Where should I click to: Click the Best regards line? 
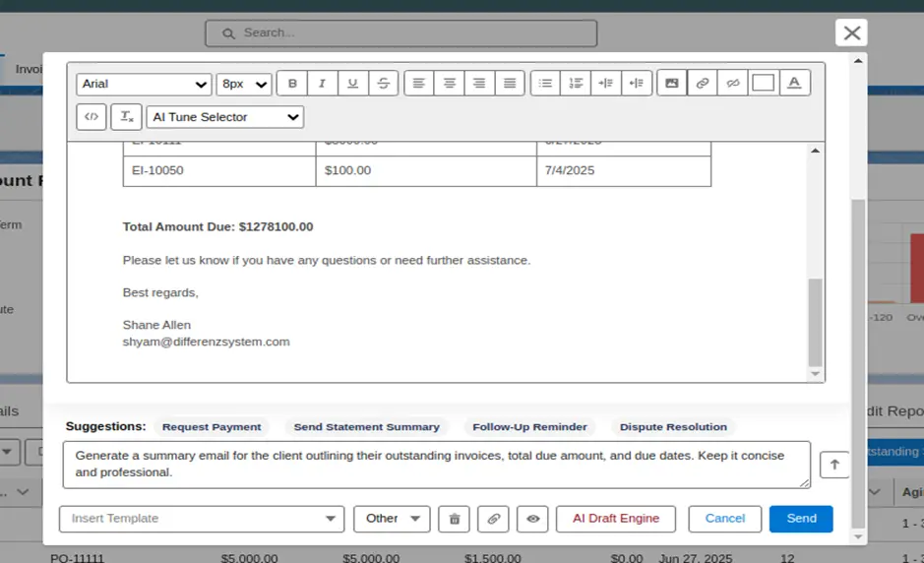(x=160, y=293)
